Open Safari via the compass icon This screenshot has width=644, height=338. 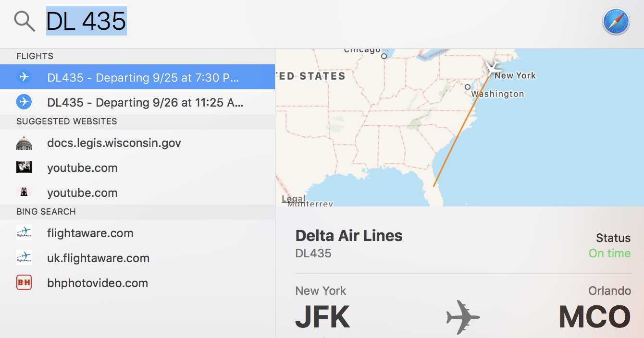click(616, 22)
